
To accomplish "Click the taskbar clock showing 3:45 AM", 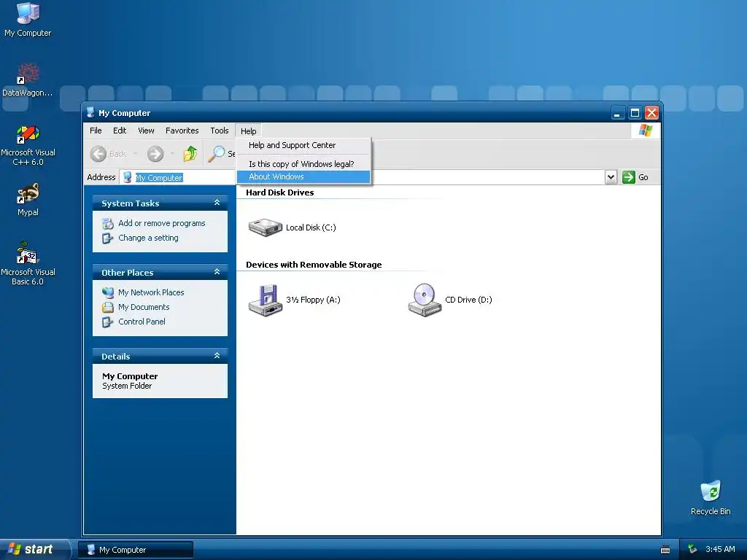I will pos(720,550).
